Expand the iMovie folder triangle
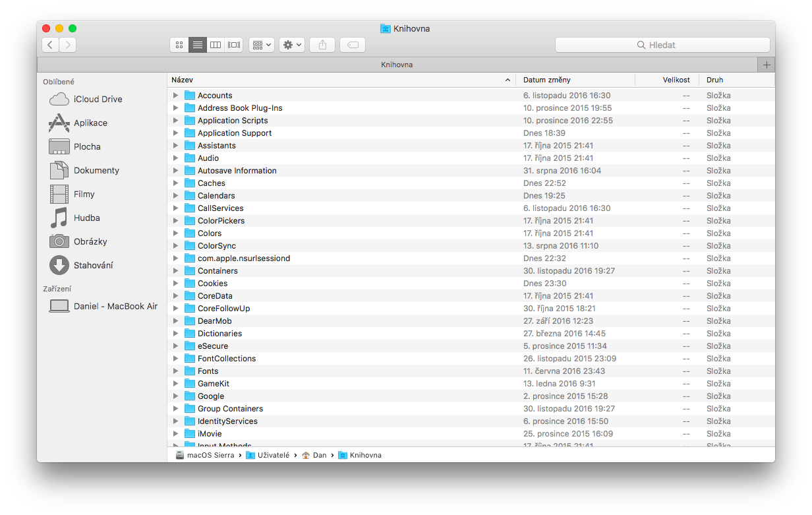The width and height of the screenshot is (812, 515). click(x=175, y=434)
